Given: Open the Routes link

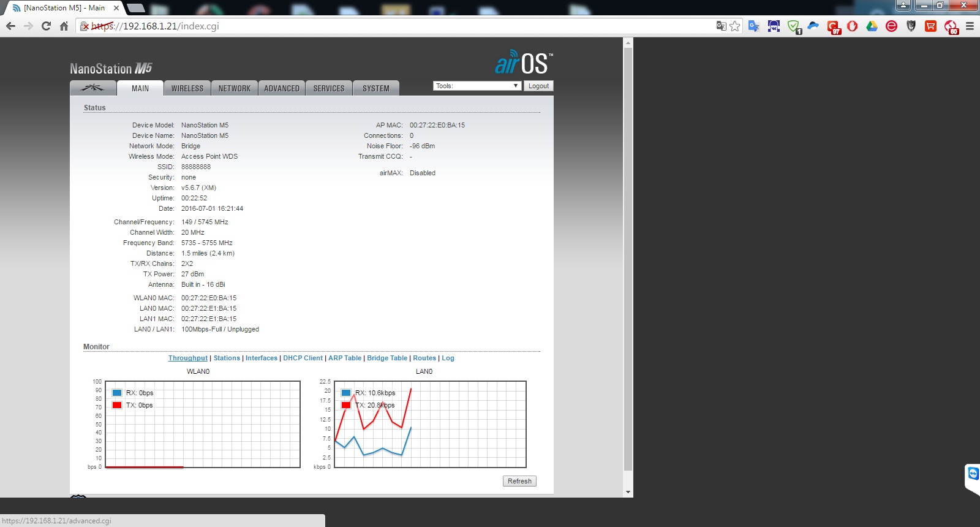Looking at the screenshot, I should 424,358.
